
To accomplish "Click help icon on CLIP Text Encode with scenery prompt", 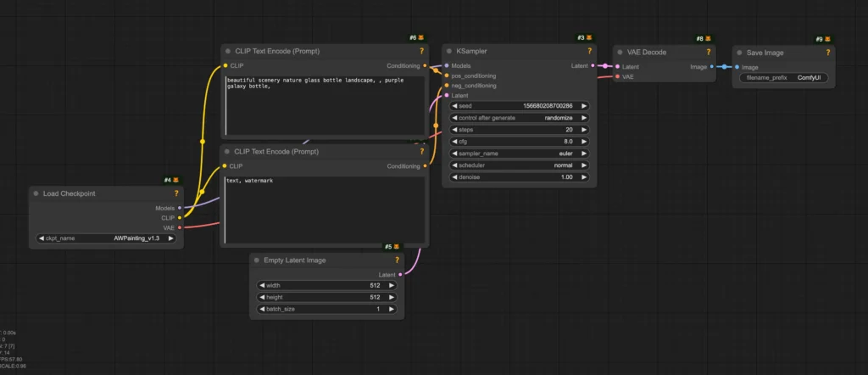I will [421, 51].
